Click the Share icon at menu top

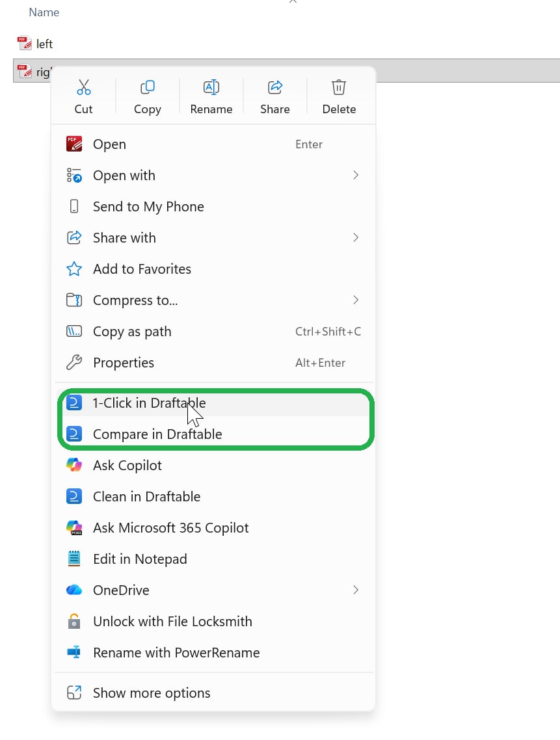click(275, 87)
